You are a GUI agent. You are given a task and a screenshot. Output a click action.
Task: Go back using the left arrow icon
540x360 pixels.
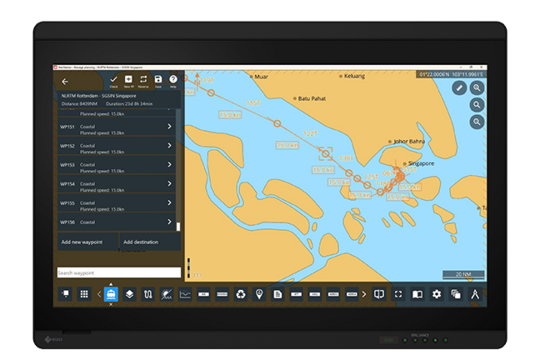[x=65, y=82]
